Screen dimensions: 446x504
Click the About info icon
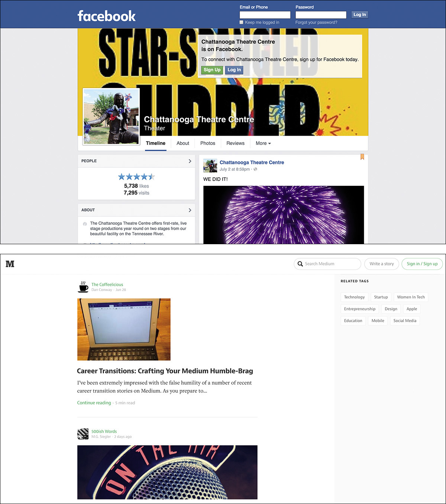(85, 224)
